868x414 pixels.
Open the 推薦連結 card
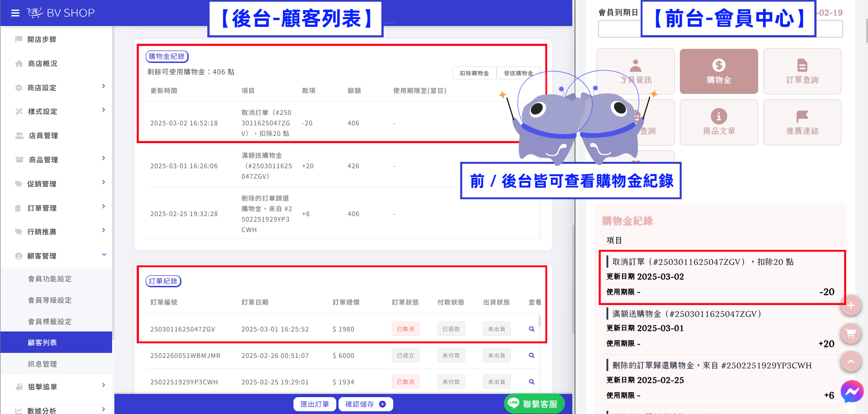click(x=802, y=122)
